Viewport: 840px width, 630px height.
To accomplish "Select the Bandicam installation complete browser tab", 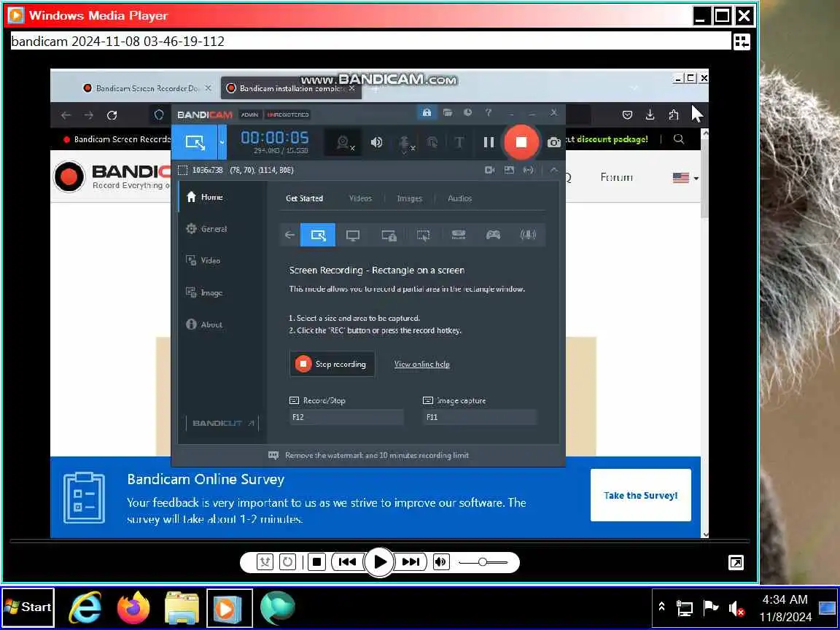I will click(x=292, y=88).
